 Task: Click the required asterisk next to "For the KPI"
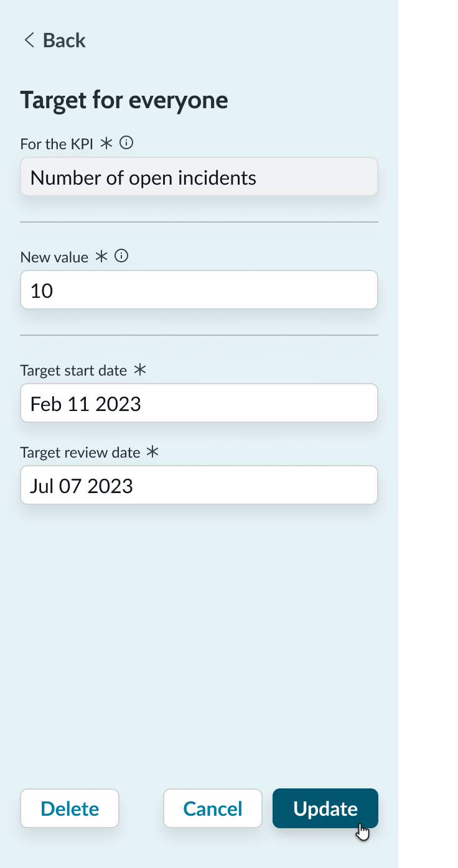106,143
